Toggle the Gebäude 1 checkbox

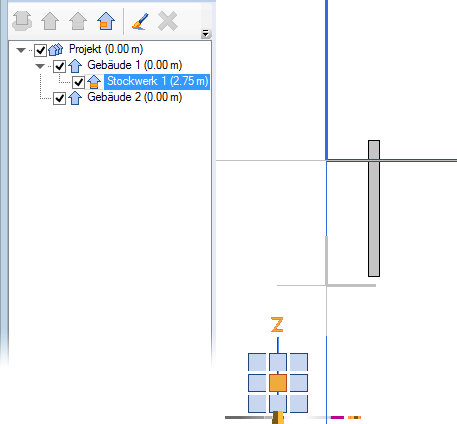pos(59,66)
